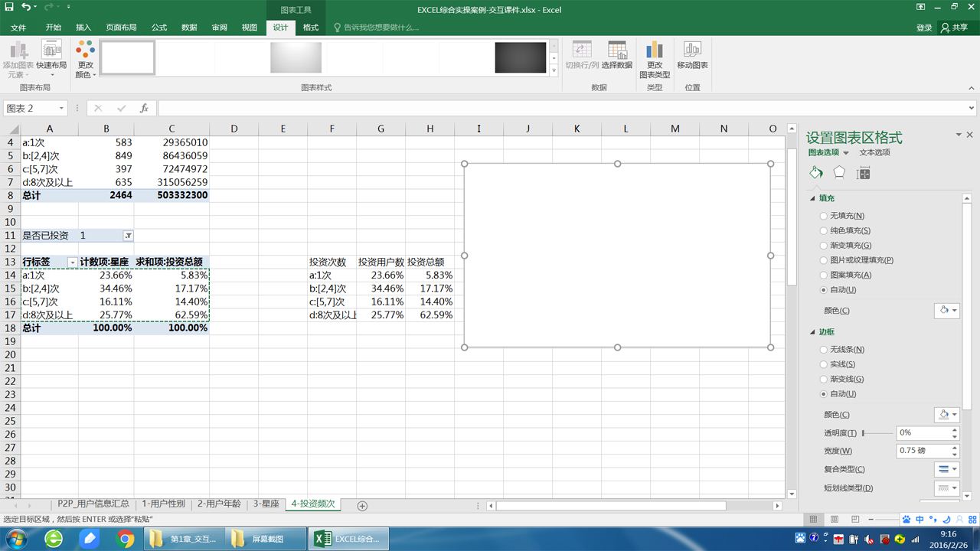Add a new worksheet with plus icon
Viewport: 980px width, 551px height.
pyautogui.click(x=363, y=505)
